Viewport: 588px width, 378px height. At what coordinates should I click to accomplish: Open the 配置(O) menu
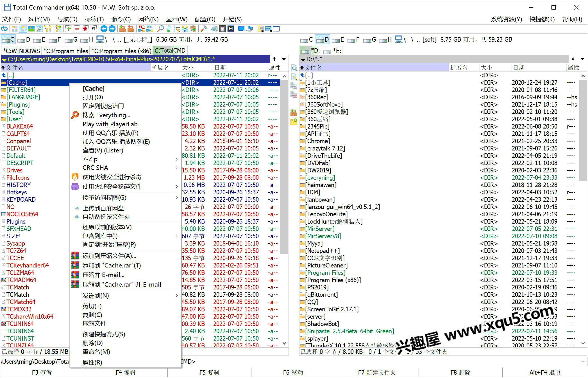205,19
